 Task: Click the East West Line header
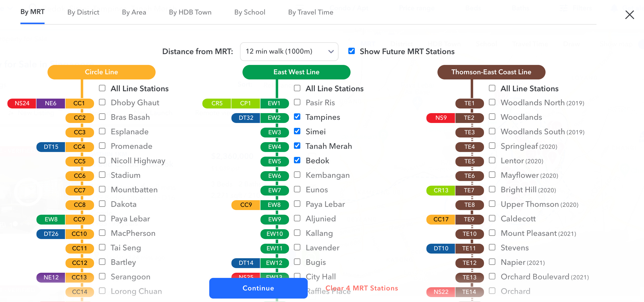pos(296,72)
